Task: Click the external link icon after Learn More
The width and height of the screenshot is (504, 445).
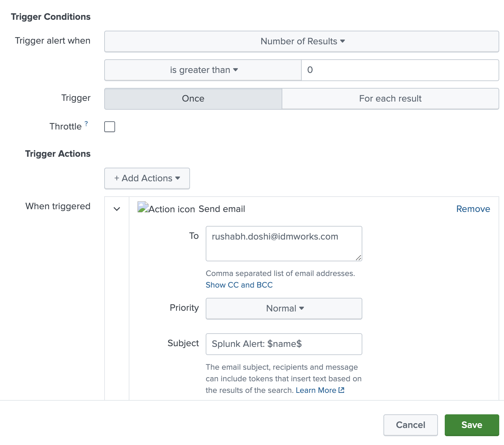Action: tap(341, 390)
